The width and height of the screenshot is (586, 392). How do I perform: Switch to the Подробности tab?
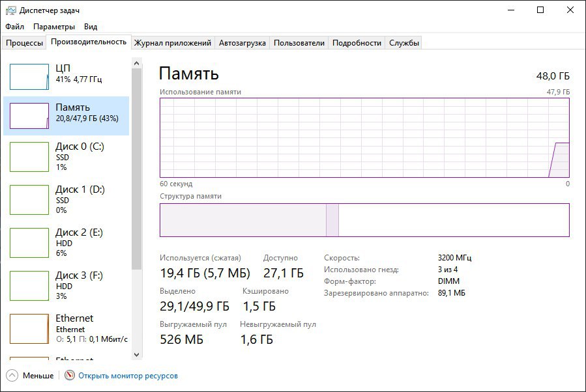click(357, 43)
